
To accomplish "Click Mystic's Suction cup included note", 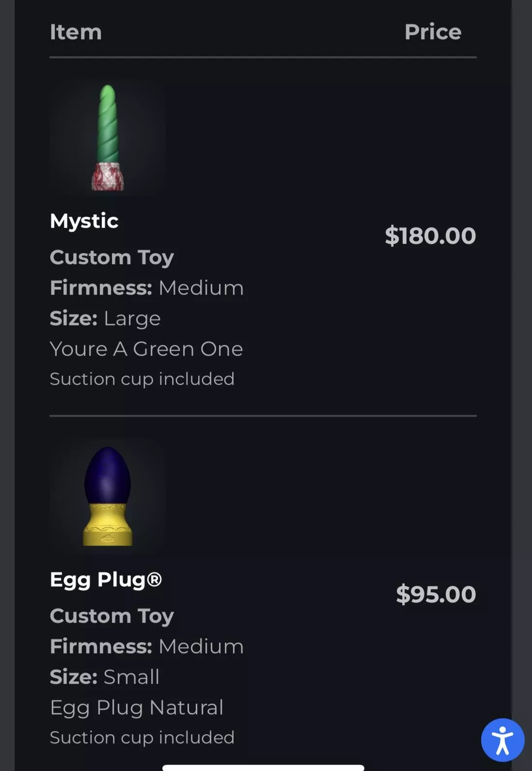I will [142, 379].
